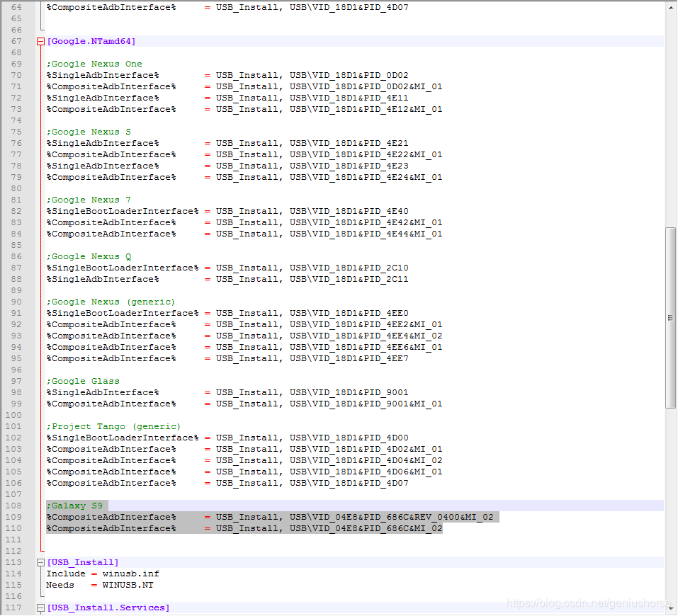The height and width of the screenshot is (616, 678).
Task: Click the 'winusb.inf' value
Action: point(130,574)
